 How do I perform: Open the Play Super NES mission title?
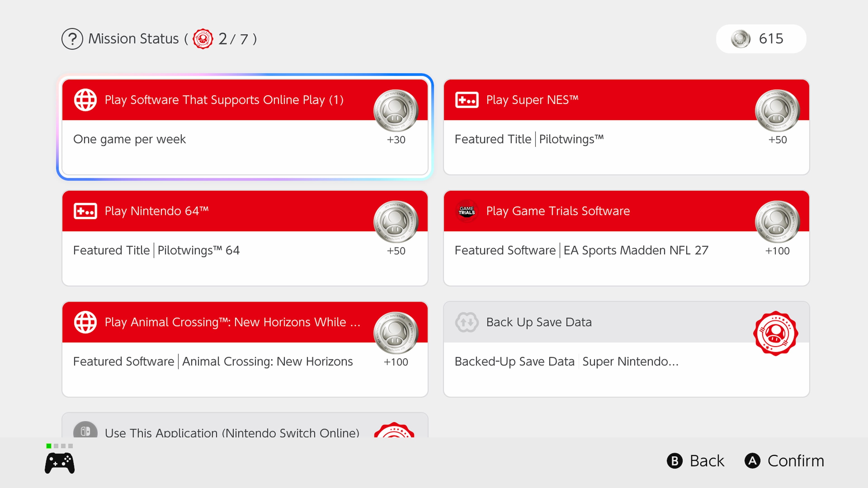tap(532, 100)
